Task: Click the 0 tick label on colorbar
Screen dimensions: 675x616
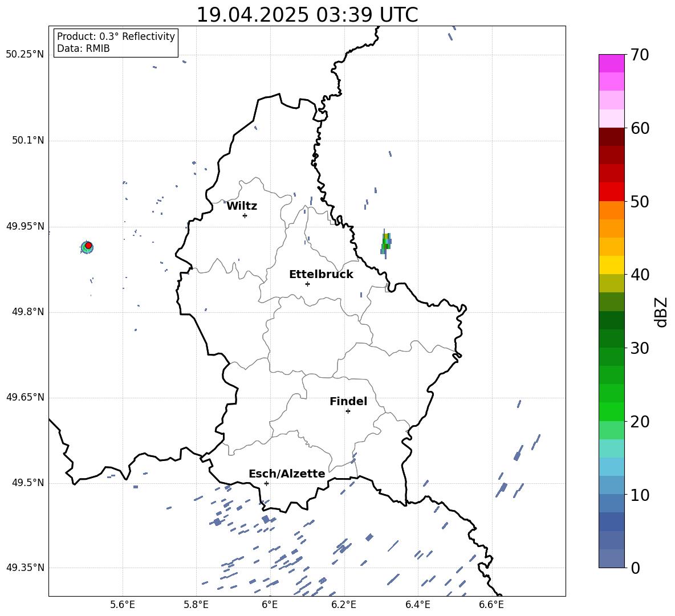Action: 635,568
